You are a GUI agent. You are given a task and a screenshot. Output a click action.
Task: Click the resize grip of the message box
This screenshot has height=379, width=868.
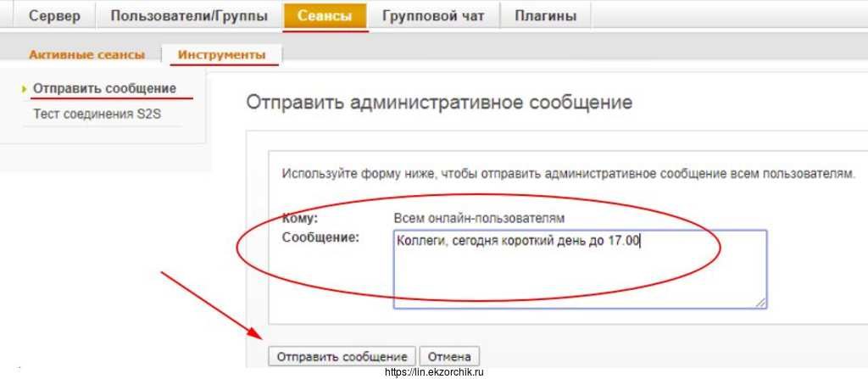pos(760,302)
